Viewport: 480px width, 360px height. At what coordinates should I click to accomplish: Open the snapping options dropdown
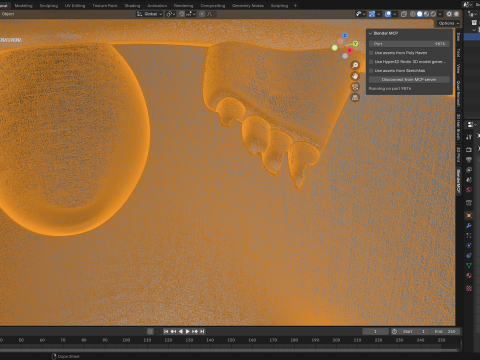(x=191, y=14)
